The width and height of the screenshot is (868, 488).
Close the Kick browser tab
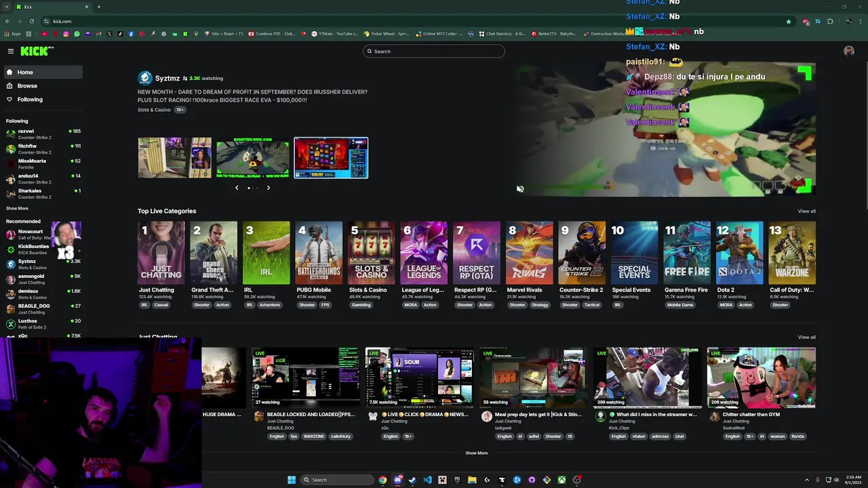coord(87,7)
